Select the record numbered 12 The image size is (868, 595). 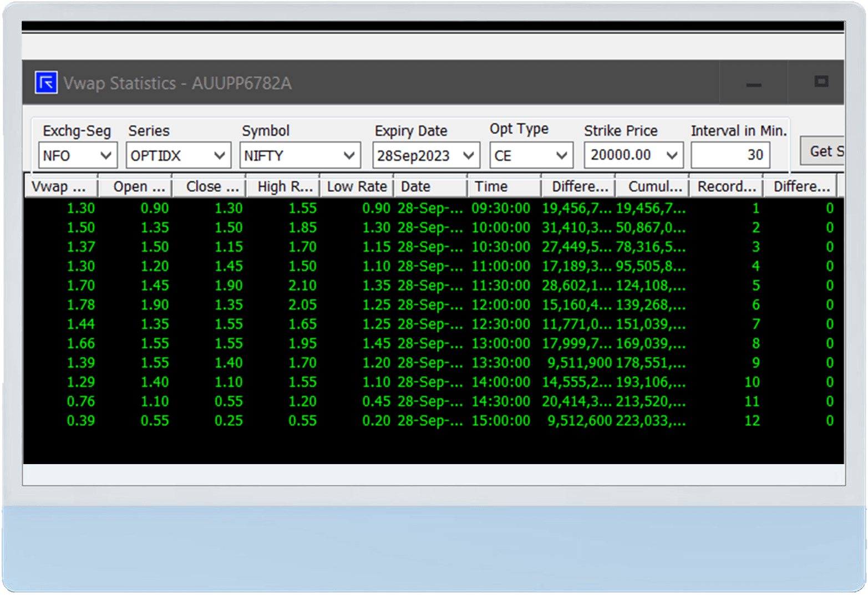388,420
